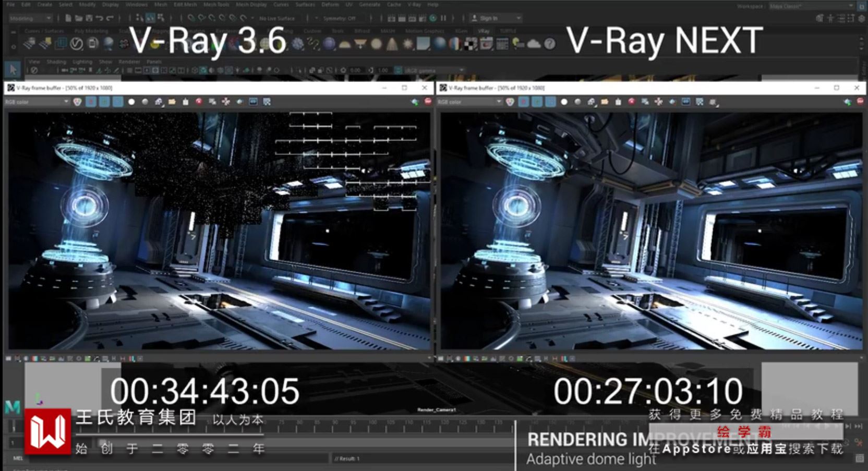The width and height of the screenshot is (868, 471).
Task: Switch to the TURTLE shelf tab
Action: point(508,31)
